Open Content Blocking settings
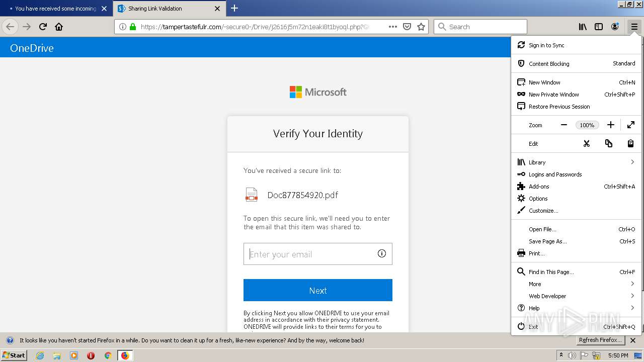This screenshot has height=362, width=644. tap(576, 64)
